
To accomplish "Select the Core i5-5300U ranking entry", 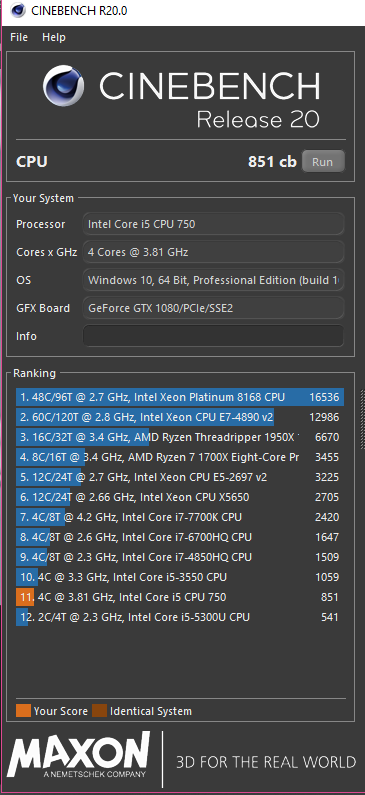I will coord(180,617).
